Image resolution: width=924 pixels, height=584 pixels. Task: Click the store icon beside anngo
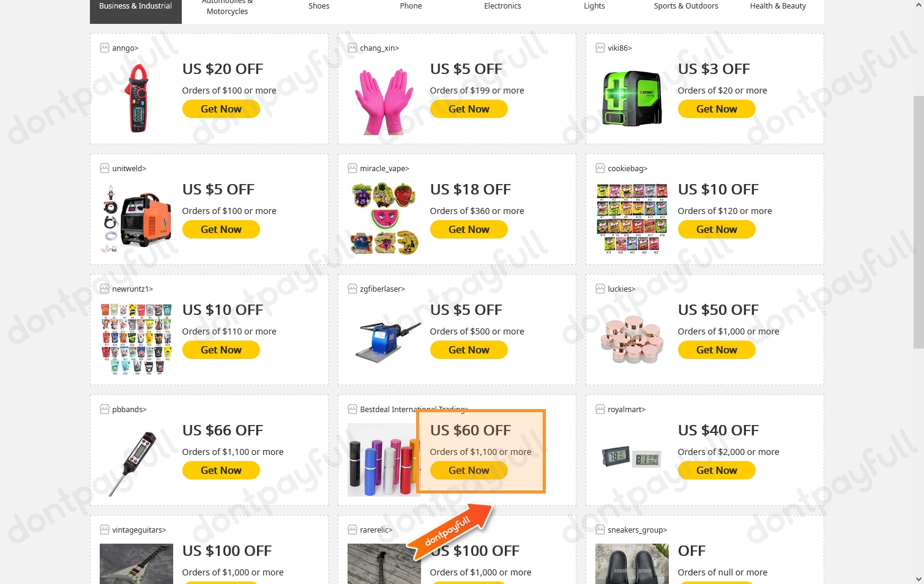pos(105,48)
